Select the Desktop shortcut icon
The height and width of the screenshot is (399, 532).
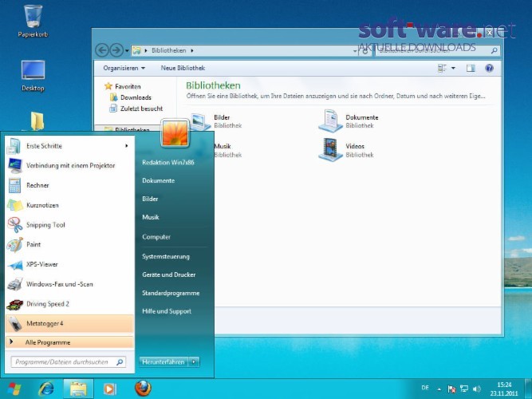point(33,75)
